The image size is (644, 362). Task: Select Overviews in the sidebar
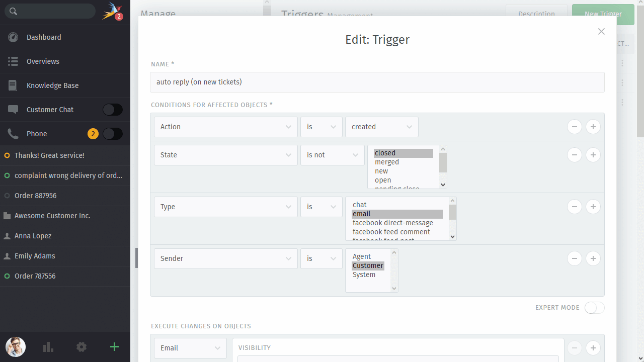[x=43, y=61]
